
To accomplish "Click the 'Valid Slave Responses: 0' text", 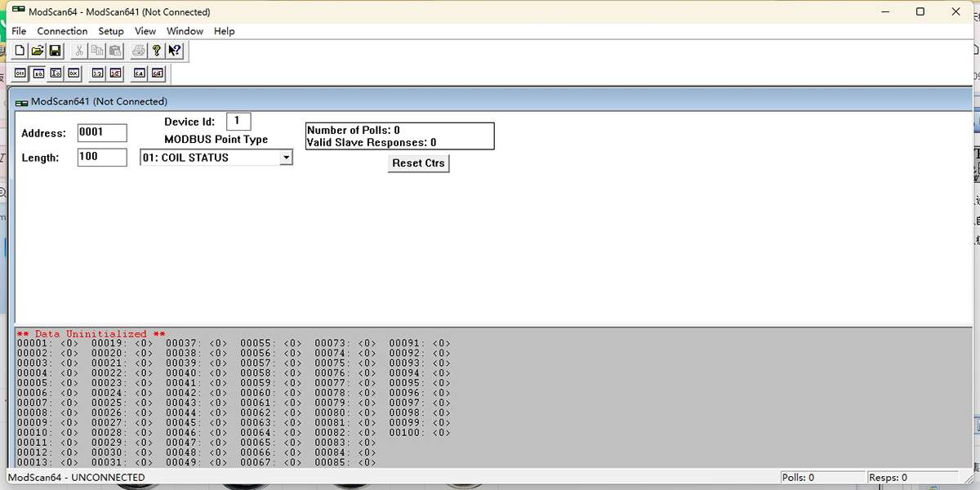I will click(x=372, y=143).
